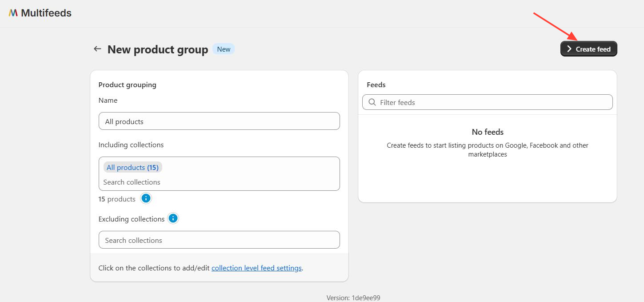Focus the Excluding collections search box
The image size is (644, 302).
(x=219, y=240)
